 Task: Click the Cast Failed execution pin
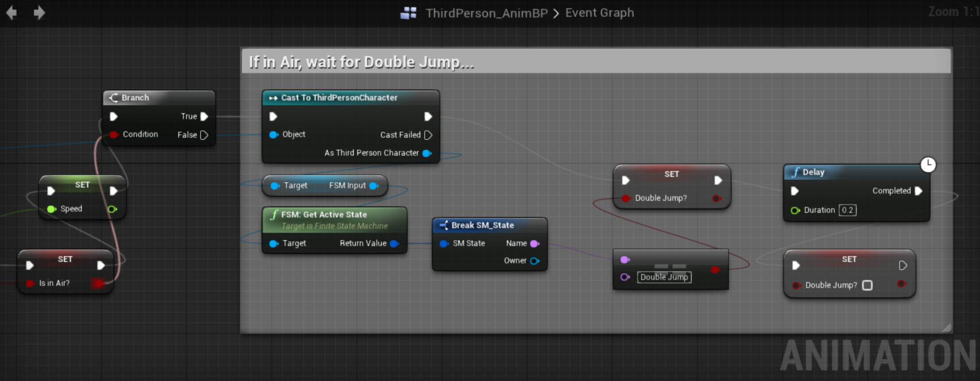click(x=428, y=135)
